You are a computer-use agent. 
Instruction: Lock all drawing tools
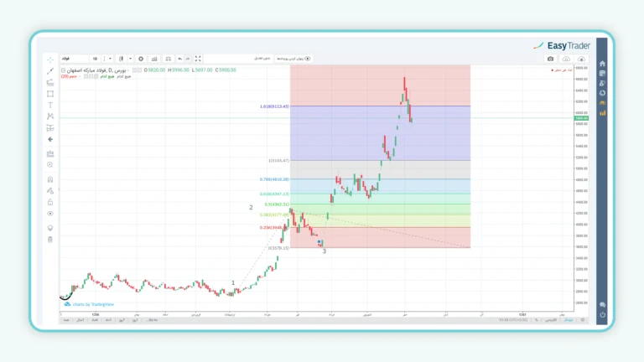pos(50,202)
